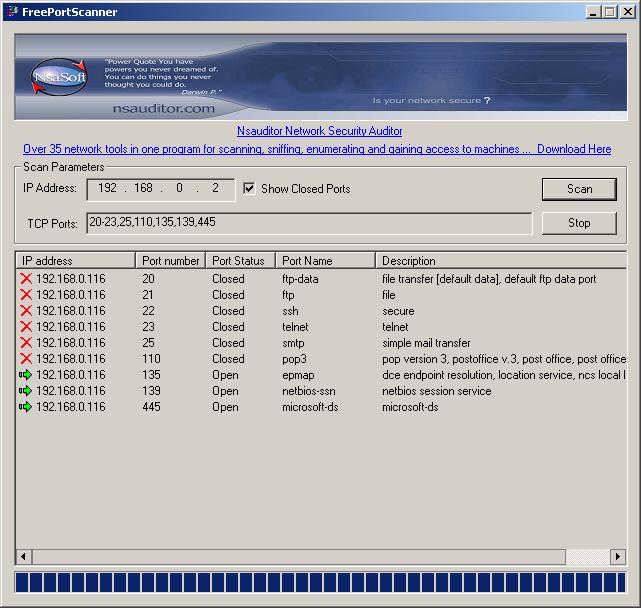Select the 'telnet' port name cell
This screenshot has width=641, height=608.
pyautogui.click(x=295, y=327)
